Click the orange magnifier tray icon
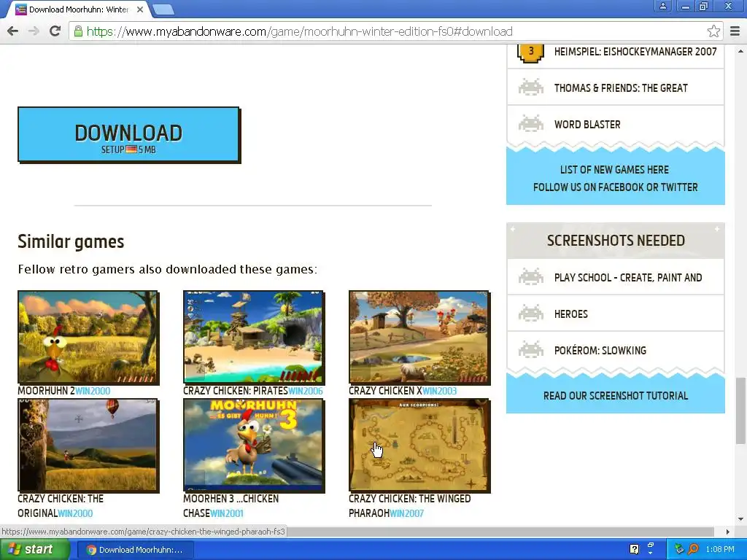 693,549
